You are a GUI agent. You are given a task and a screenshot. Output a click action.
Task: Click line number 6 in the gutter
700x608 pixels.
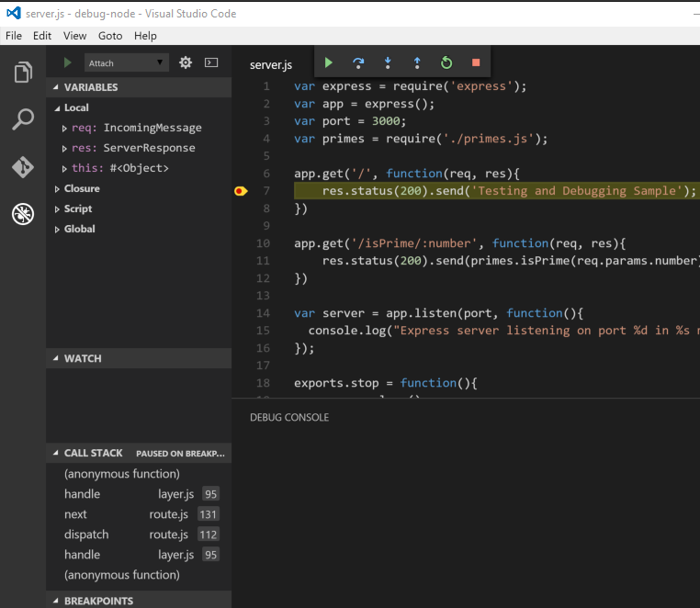click(x=266, y=174)
